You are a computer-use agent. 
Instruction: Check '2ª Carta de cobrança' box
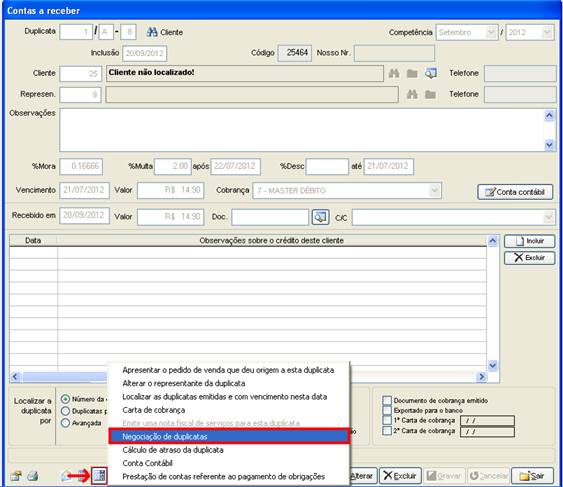pos(387,430)
